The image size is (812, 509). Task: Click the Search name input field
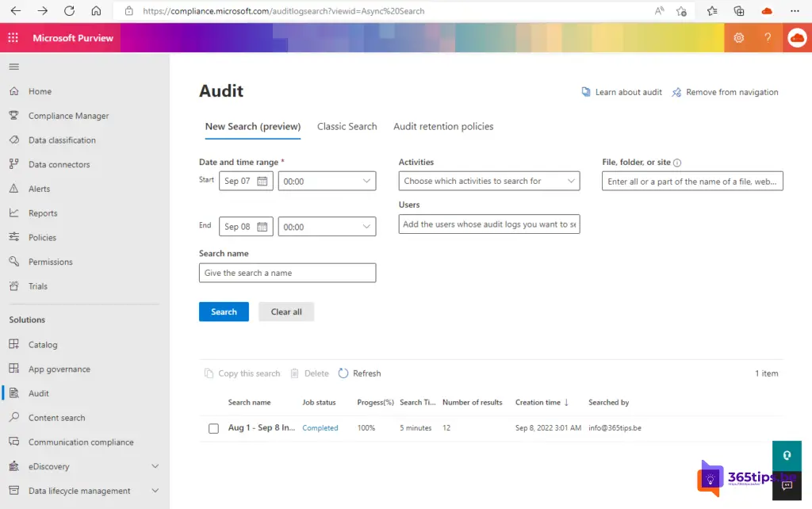287,273
